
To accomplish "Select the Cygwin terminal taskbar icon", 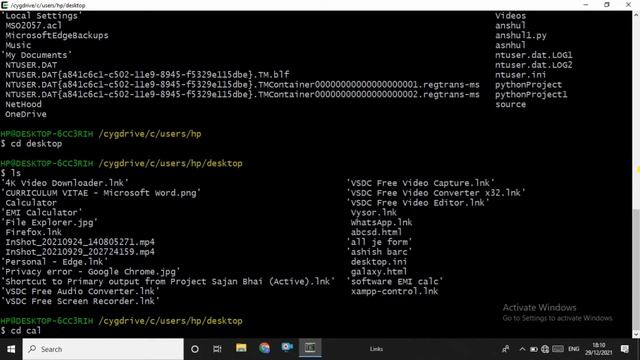I will (x=310, y=348).
